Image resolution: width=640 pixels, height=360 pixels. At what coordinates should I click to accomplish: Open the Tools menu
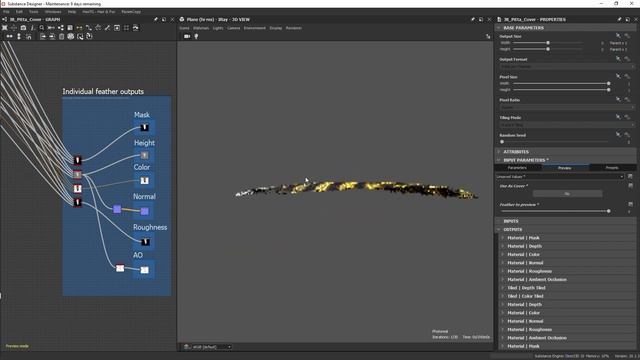coord(33,12)
